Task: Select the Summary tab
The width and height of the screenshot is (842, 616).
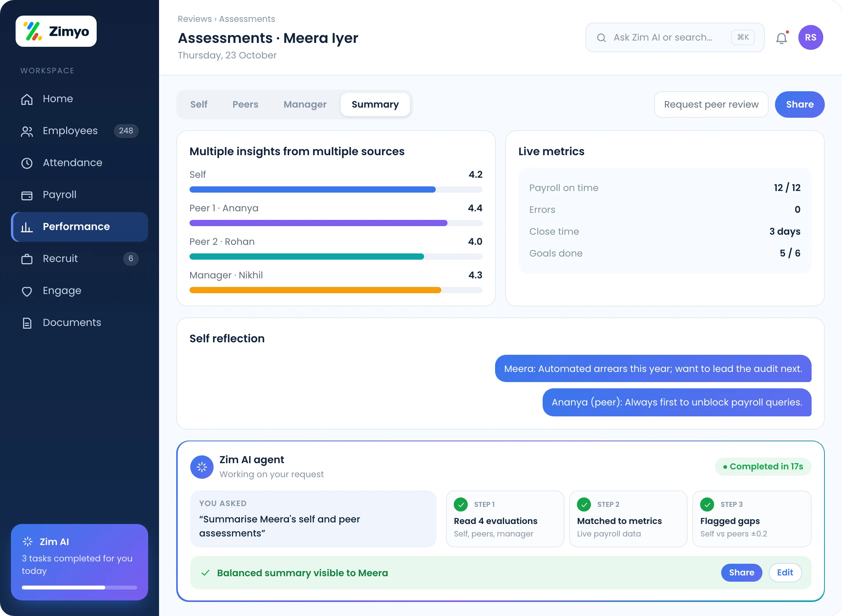Action: pyautogui.click(x=375, y=104)
